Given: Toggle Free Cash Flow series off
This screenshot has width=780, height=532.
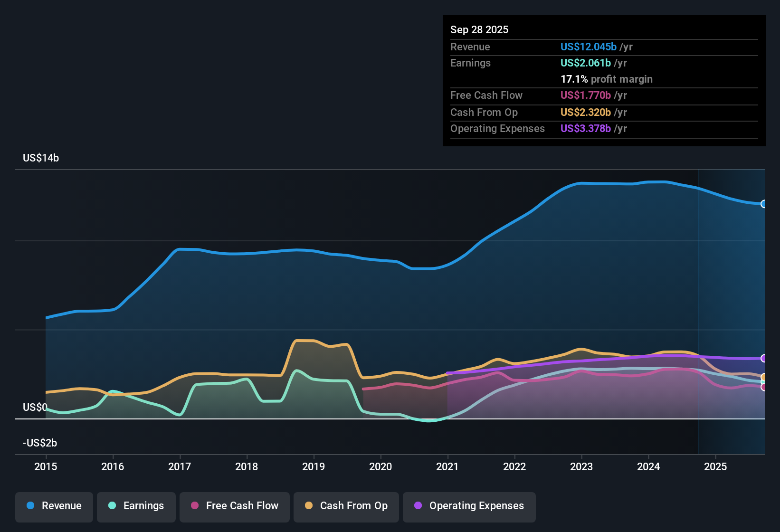Looking at the screenshot, I should click(234, 506).
